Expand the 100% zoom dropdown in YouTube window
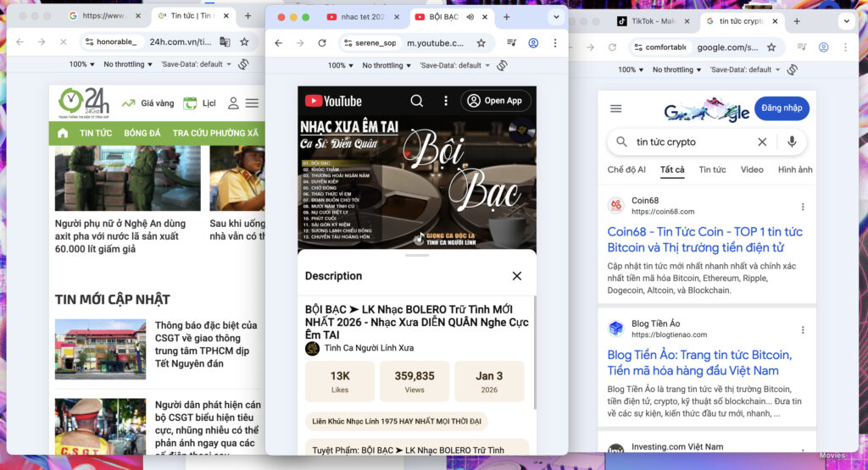The height and width of the screenshot is (470, 868). pyautogui.click(x=340, y=65)
